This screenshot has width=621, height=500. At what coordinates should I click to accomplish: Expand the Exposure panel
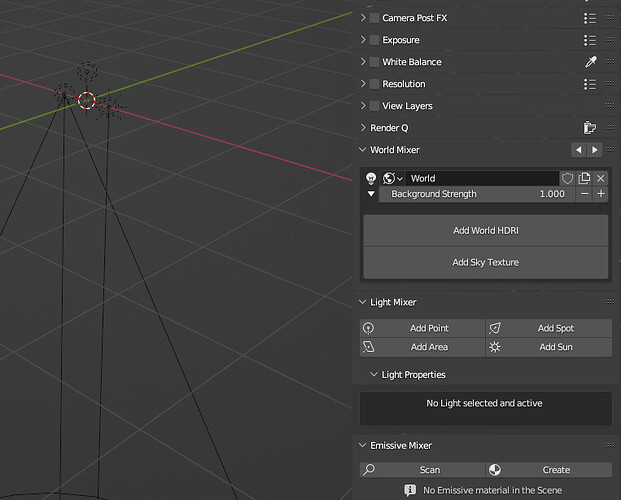point(363,40)
